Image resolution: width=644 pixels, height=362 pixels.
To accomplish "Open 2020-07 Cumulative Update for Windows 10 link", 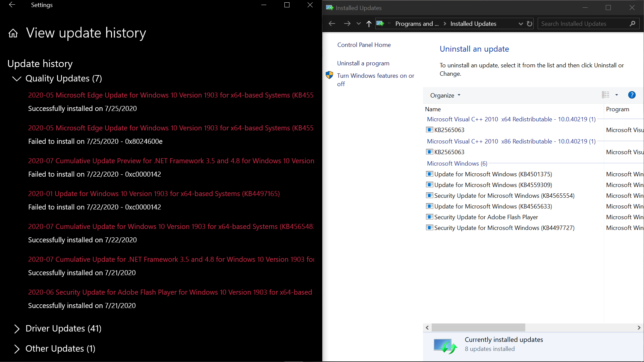I will pyautogui.click(x=171, y=227).
